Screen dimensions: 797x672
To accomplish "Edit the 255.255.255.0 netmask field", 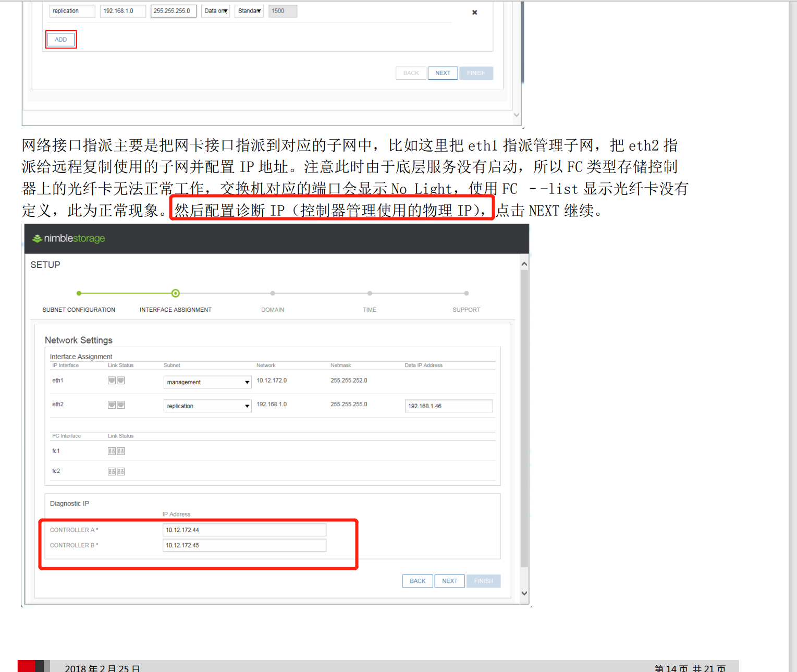I will (174, 11).
